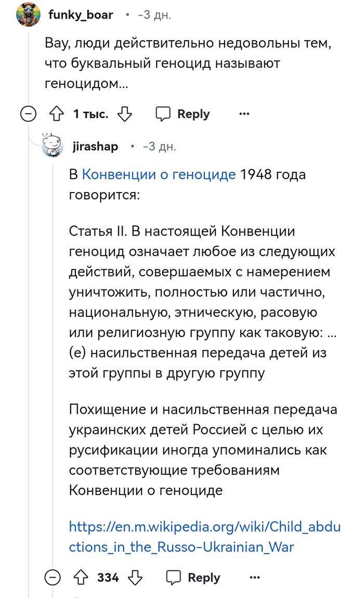This screenshot has height=598, width=364.
Task: Click the timestamp on funky_boar's comment
Action: (154, 15)
